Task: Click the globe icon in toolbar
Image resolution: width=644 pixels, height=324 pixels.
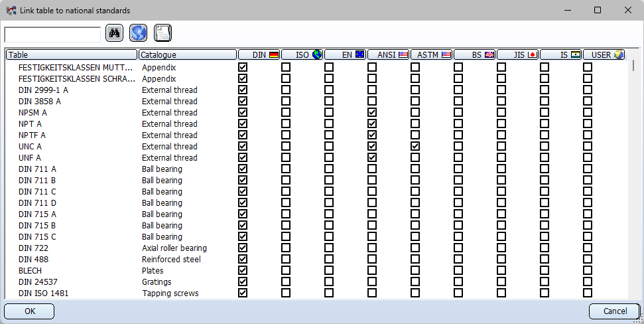Action: pos(139,33)
